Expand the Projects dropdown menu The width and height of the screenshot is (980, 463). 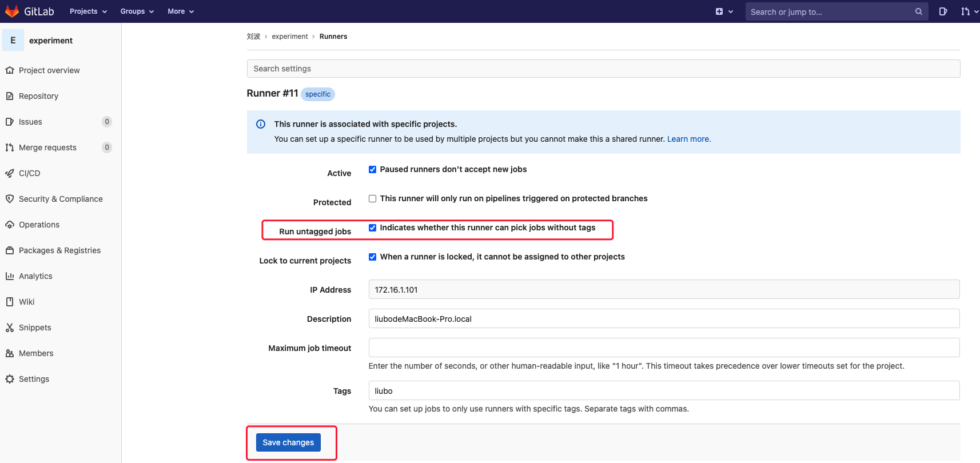[88, 11]
